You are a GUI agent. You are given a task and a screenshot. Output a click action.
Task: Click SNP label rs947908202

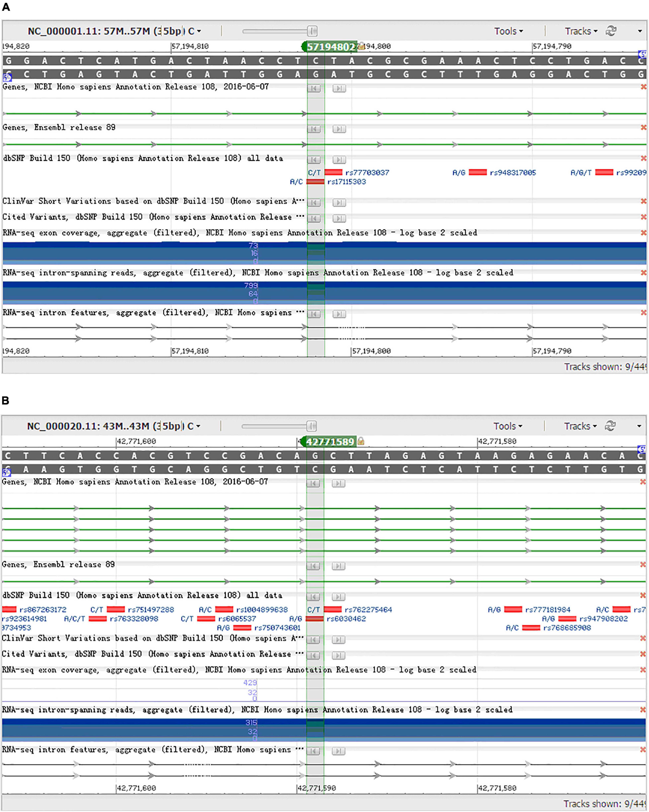click(x=603, y=618)
